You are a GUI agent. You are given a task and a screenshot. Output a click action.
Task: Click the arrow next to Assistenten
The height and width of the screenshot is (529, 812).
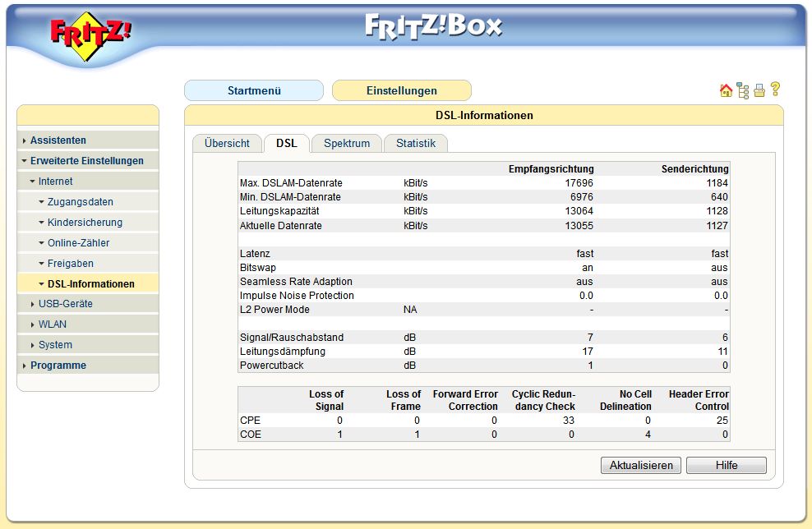[x=25, y=140]
